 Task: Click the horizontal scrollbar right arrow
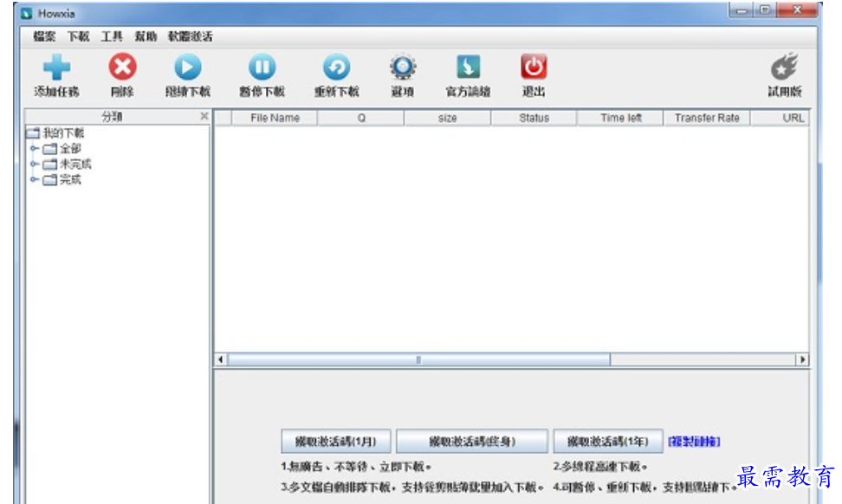(x=802, y=359)
